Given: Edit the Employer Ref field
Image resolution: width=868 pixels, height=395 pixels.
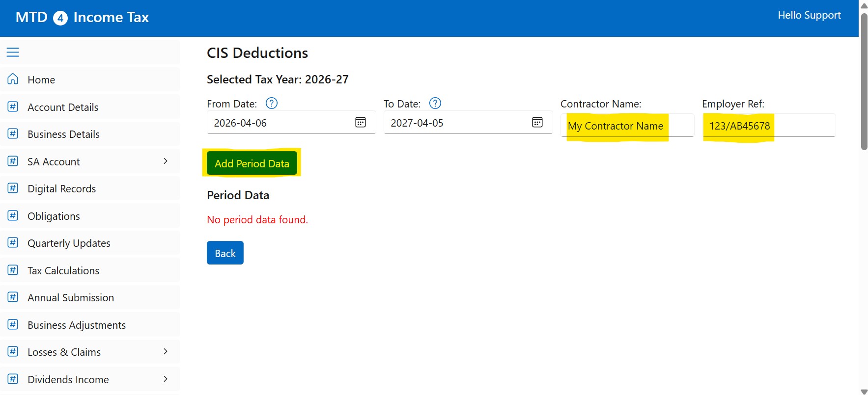Looking at the screenshot, I should pyautogui.click(x=769, y=126).
